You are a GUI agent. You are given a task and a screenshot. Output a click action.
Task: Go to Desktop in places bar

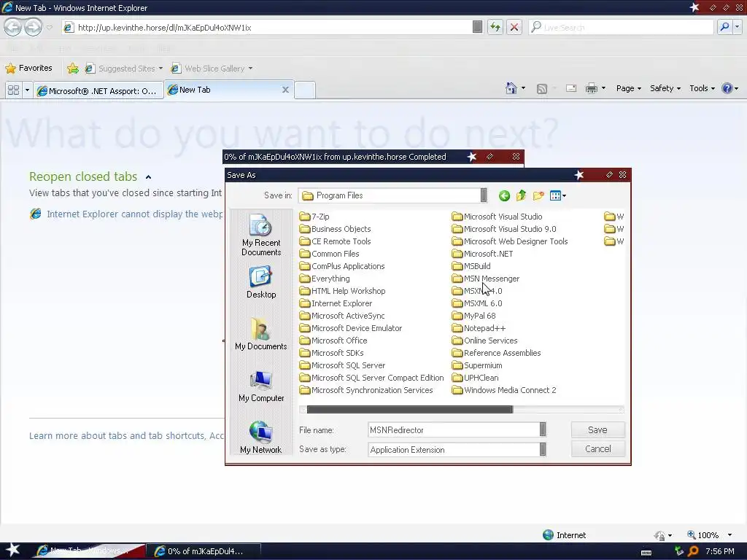click(x=261, y=282)
